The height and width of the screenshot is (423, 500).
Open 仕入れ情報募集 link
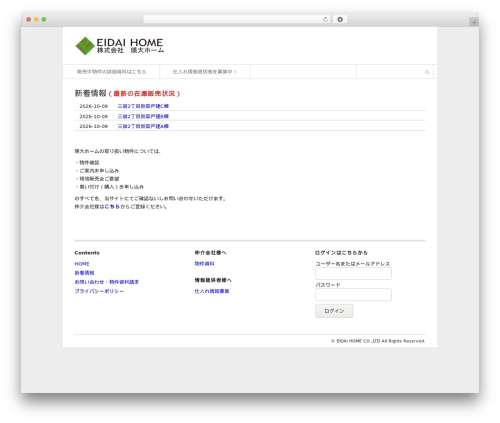click(x=212, y=291)
